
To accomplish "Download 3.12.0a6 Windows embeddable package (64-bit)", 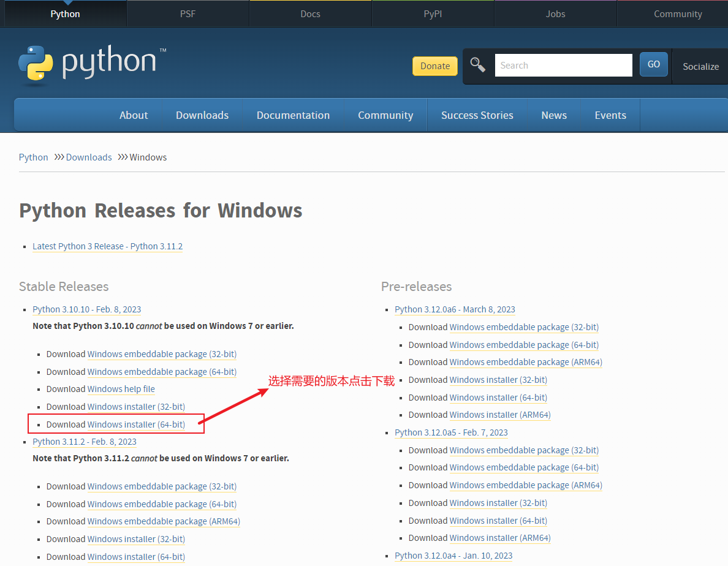I will 524,345.
